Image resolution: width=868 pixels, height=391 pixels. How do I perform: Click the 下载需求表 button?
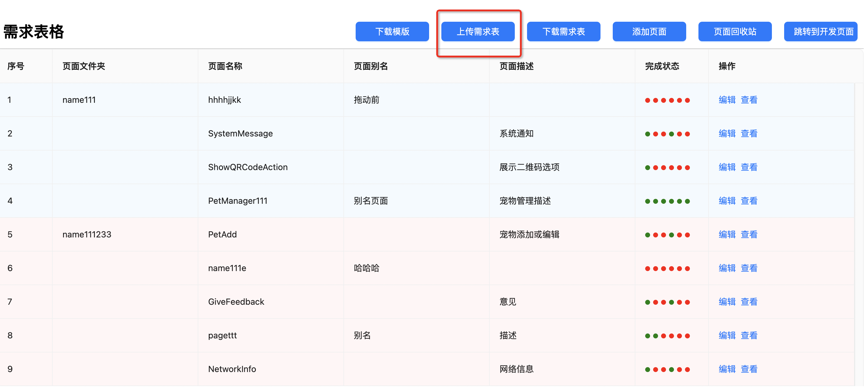(x=563, y=32)
